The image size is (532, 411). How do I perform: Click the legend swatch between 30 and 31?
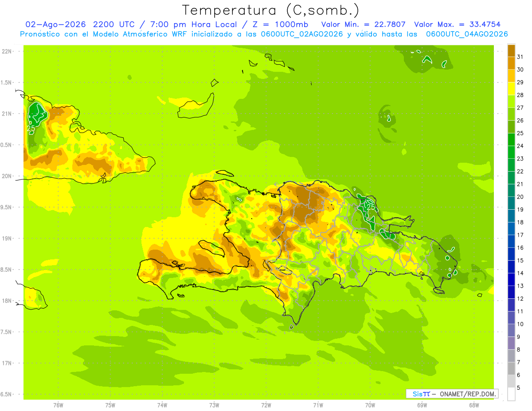pyautogui.click(x=511, y=63)
